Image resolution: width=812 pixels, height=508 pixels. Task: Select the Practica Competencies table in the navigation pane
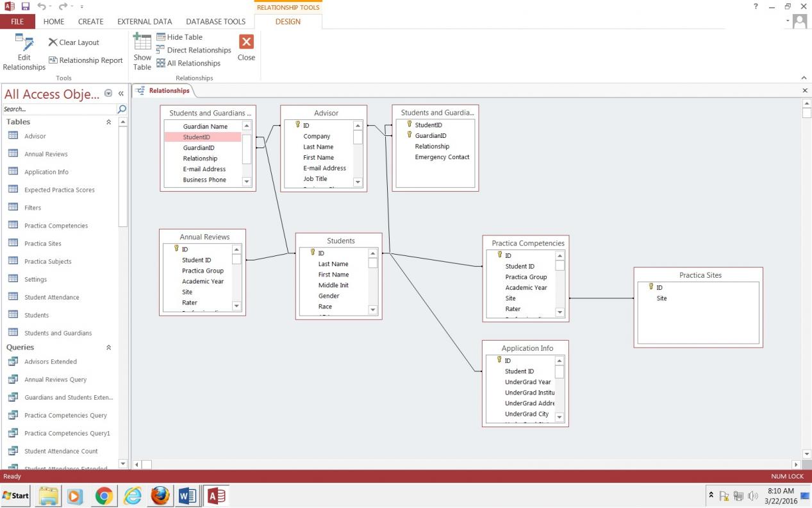[x=56, y=225]
